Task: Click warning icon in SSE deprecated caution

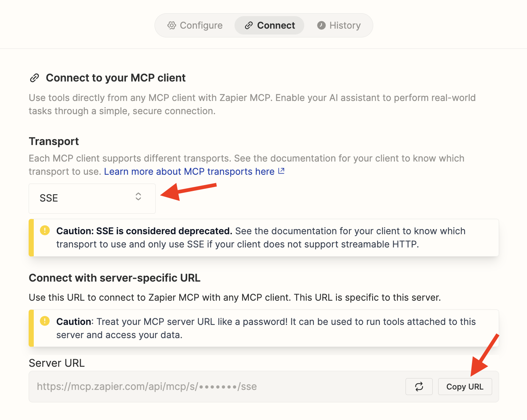Action: tap(45, 231)
